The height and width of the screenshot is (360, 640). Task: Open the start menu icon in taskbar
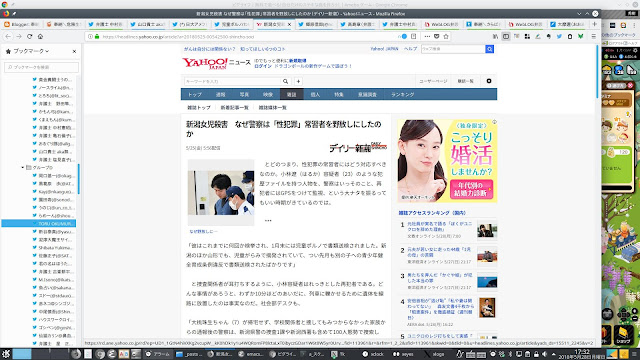pos(6,354)
